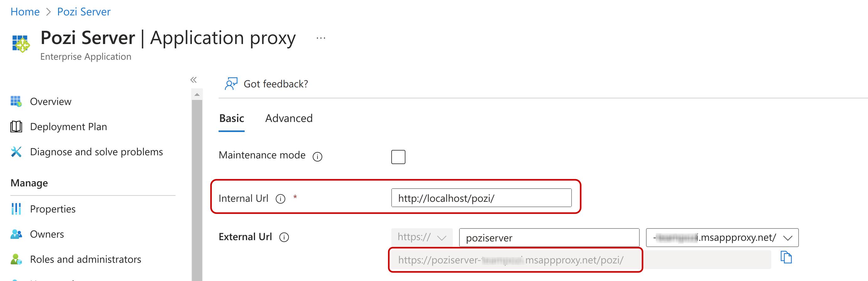868x281 pixels.
Task: Click the Internal Url info icon
Action: click(280, 199)
